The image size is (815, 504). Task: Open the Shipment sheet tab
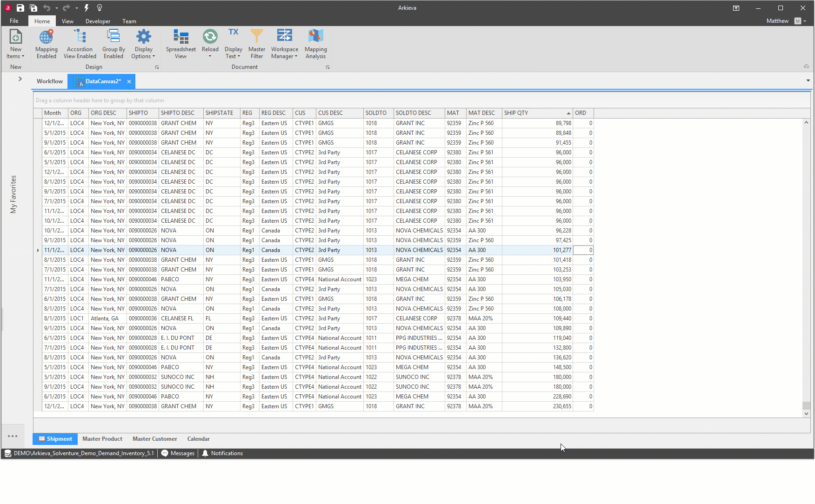pos(55,439)
